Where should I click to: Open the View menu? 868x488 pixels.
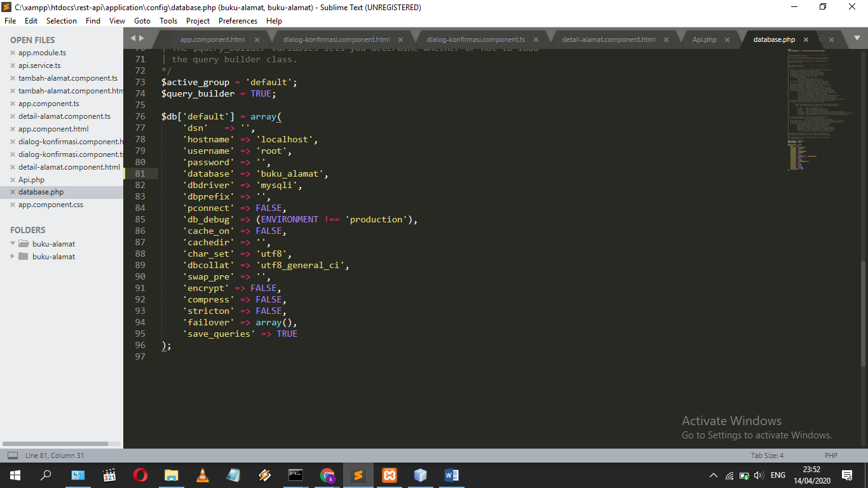[117, 21]
